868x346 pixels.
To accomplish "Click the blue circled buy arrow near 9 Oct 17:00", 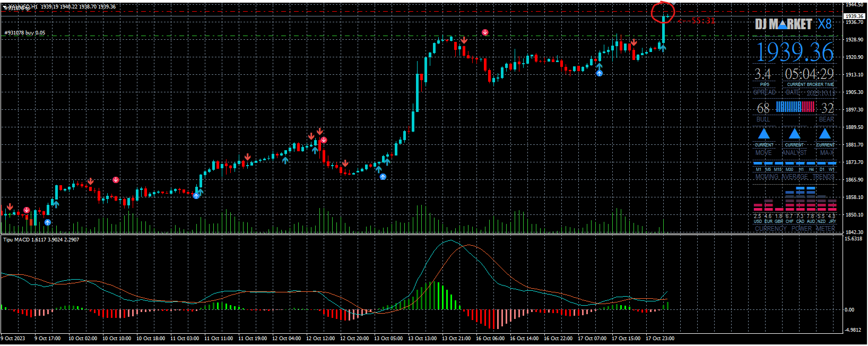I will (x=48, y=222).
